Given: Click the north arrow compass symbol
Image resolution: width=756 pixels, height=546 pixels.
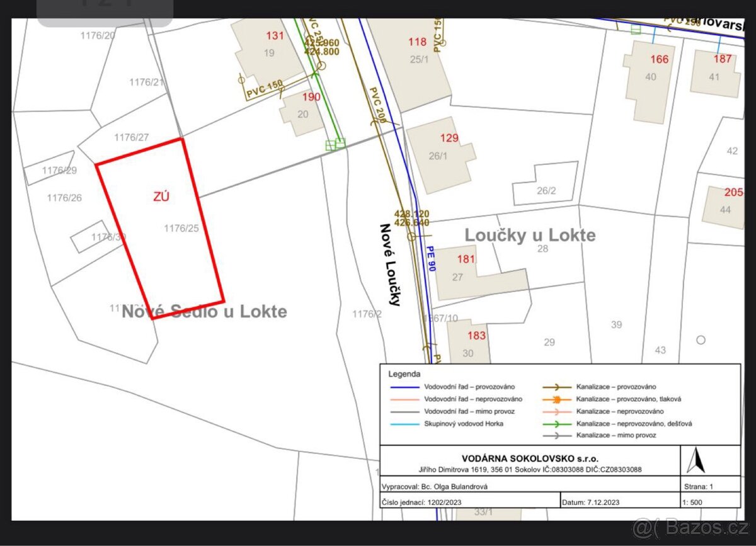Looking at the screenshot, I should point(696,461).
